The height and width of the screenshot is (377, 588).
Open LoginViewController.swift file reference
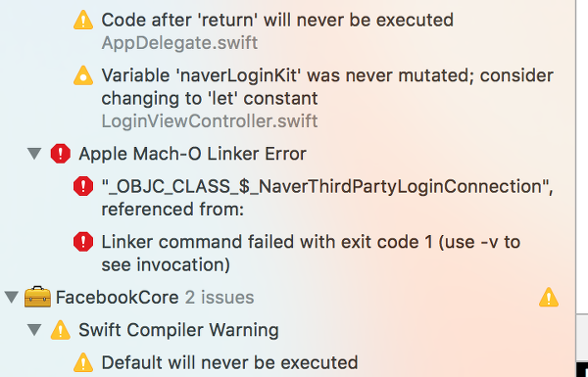coord(210,121)
